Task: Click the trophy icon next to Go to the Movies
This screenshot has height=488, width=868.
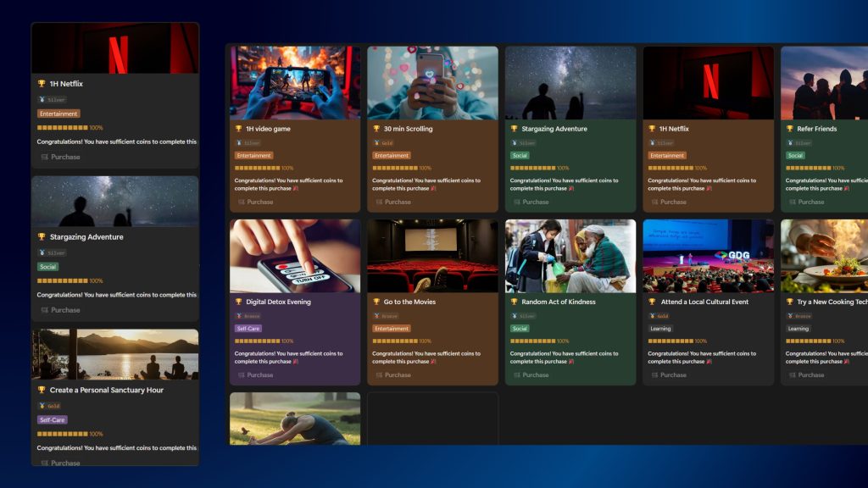Action: click(x=376, y=302)
